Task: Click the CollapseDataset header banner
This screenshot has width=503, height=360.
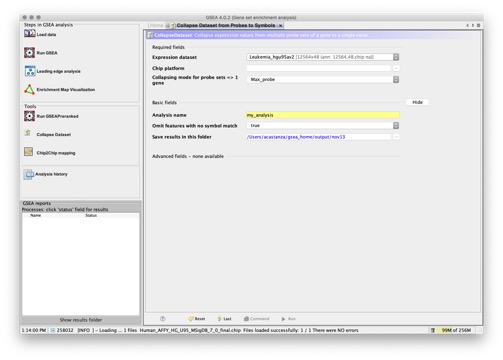Action: [313, 35]
